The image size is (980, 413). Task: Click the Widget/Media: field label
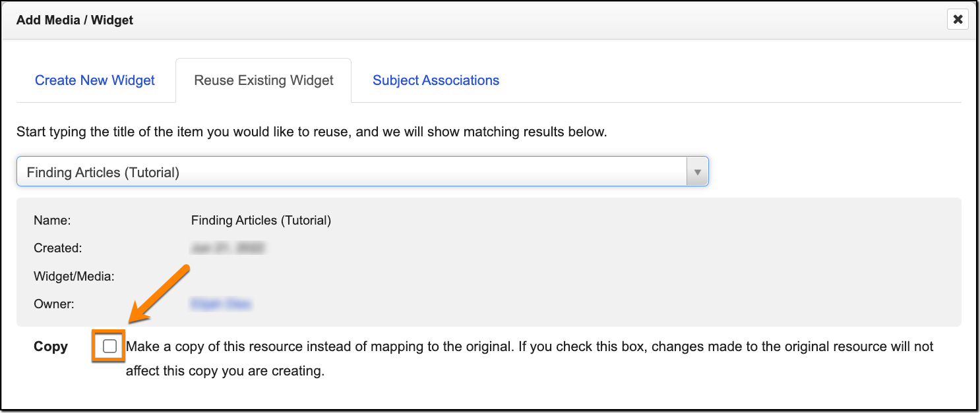74,277
